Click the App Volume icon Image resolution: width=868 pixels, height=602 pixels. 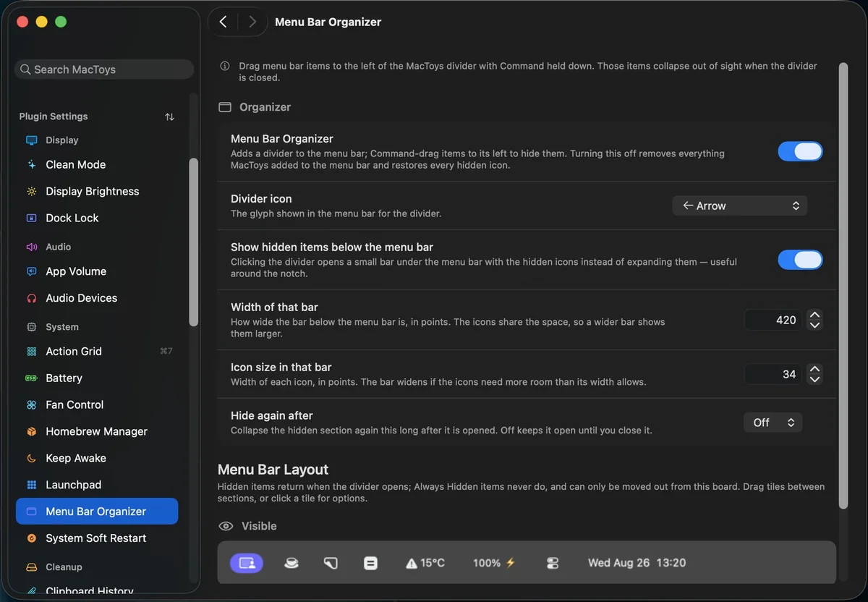pos(32,272)
